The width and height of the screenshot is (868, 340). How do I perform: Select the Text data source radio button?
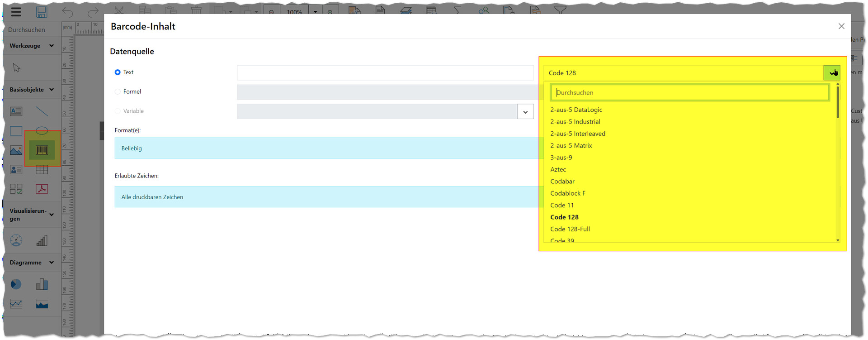118,72
